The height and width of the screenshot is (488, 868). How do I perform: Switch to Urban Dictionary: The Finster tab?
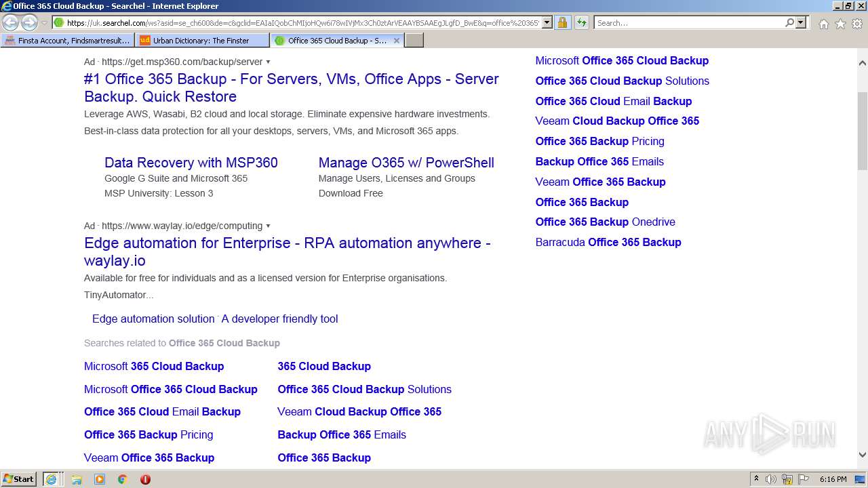coord(202,41)
